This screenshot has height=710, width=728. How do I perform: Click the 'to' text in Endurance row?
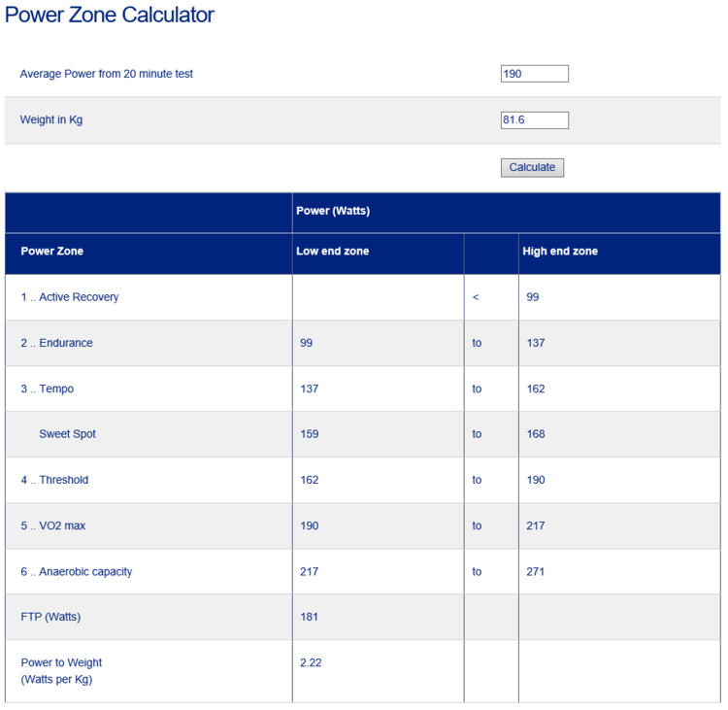point(477,343)
